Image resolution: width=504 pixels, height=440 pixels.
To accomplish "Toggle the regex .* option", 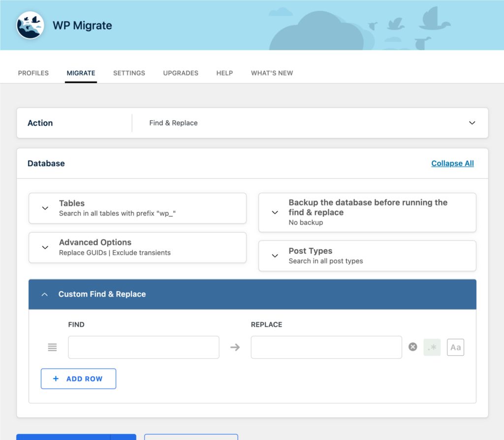I will (432, 347).
